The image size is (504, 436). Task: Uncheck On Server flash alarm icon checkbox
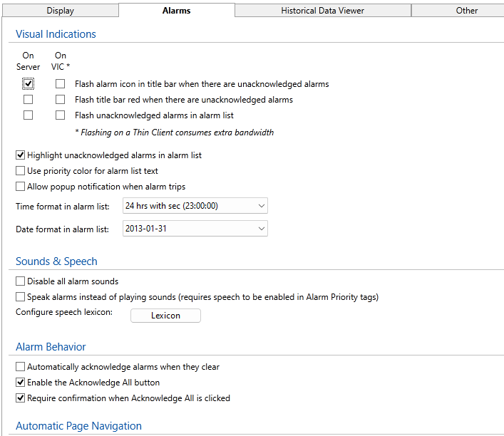click(x=29, y=84)
